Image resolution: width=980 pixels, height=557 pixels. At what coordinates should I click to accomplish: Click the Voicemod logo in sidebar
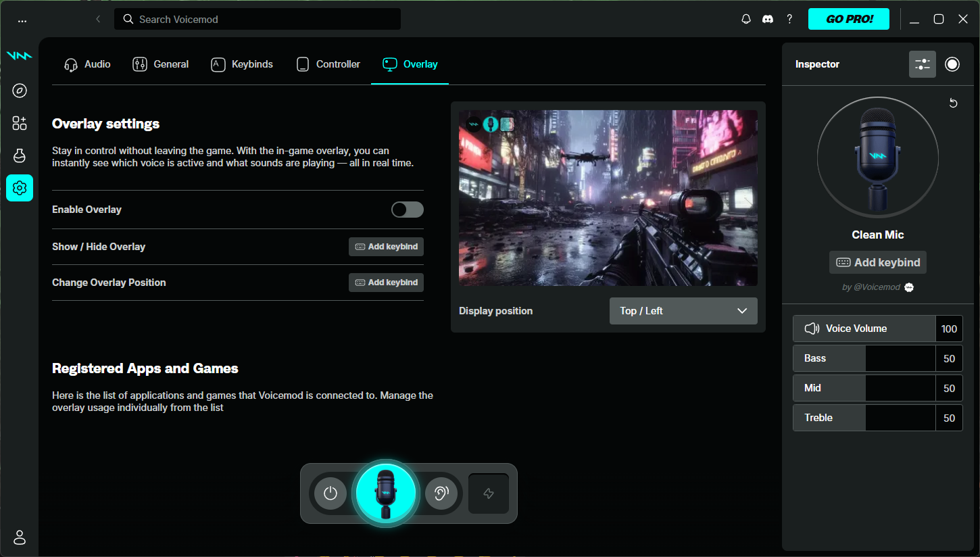pos(20,56)
